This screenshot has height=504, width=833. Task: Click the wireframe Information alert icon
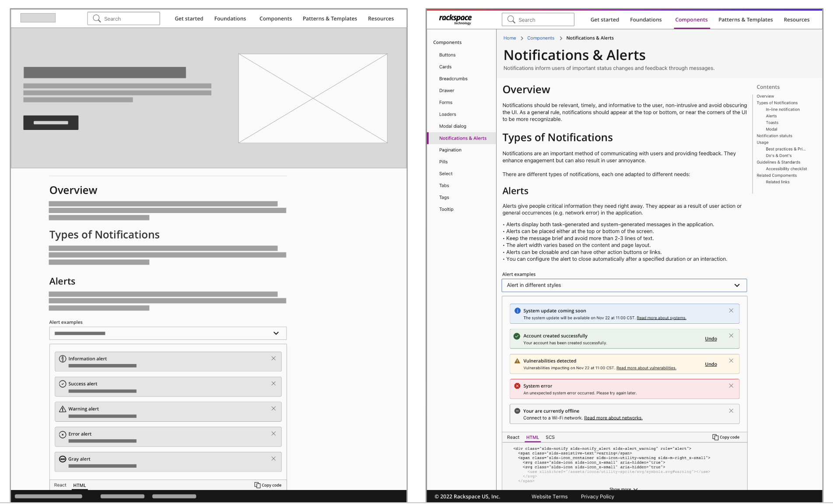pos(63,359)
